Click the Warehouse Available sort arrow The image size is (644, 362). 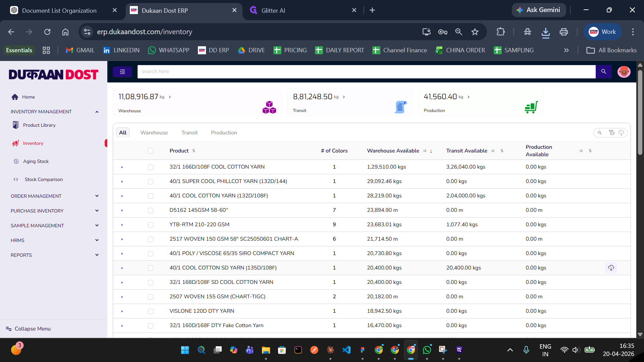click(431, 151)
